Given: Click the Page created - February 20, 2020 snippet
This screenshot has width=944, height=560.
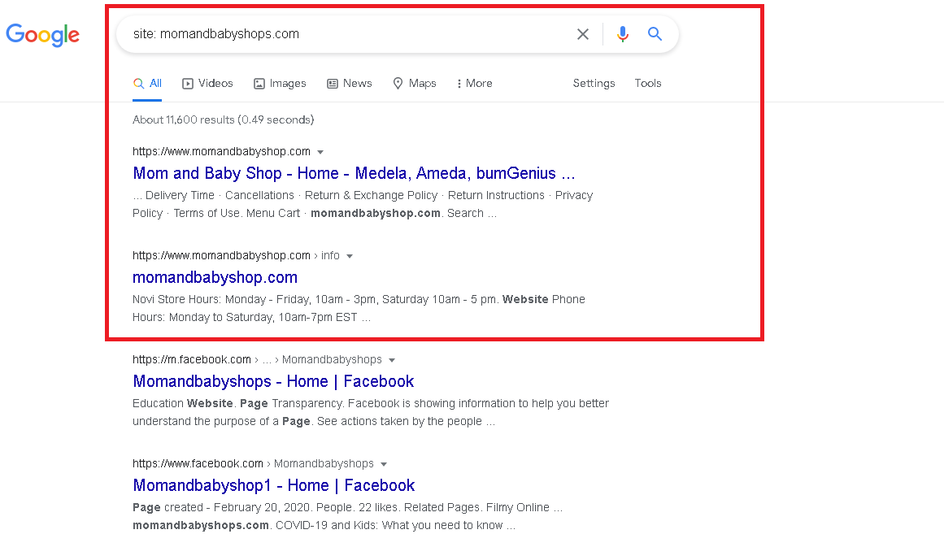Looking at the screenshot, I should coord(347,516).
